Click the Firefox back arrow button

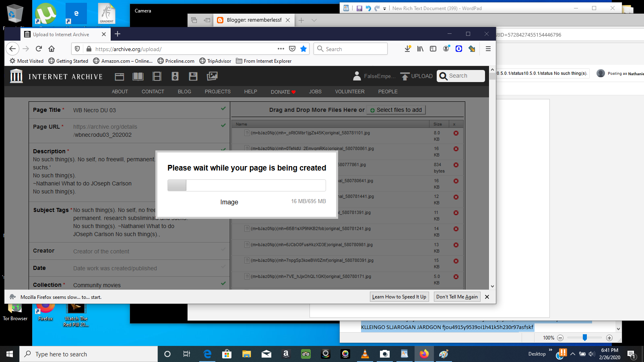click(x=12, y=49)
